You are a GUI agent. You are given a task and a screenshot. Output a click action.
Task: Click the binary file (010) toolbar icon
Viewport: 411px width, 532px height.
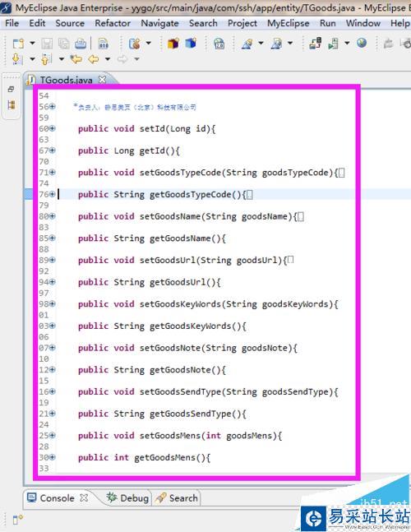103,44
